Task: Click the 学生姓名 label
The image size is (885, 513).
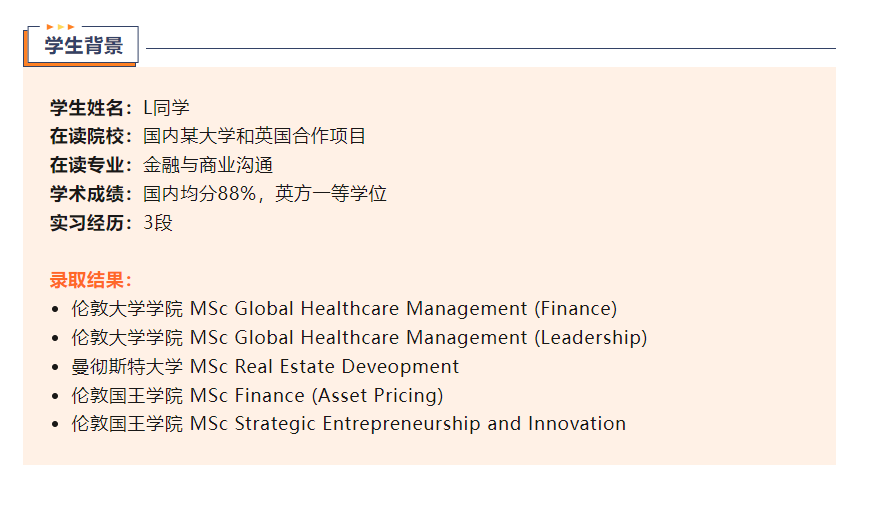Action: [90, 108]
